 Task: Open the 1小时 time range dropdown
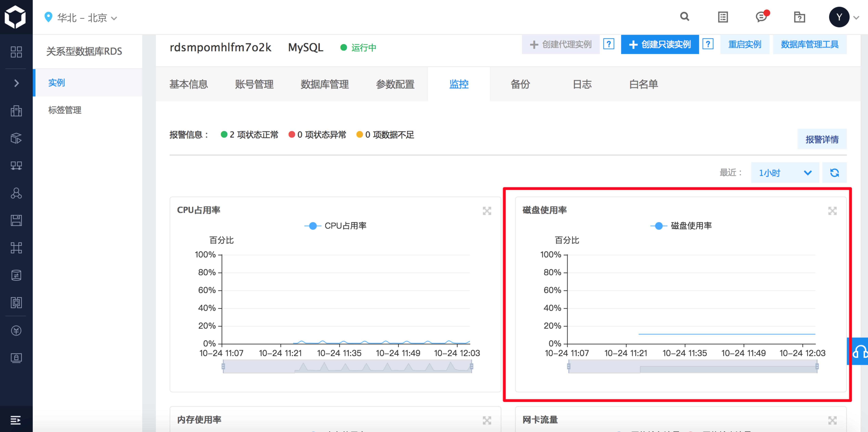[x=785, y=173]
